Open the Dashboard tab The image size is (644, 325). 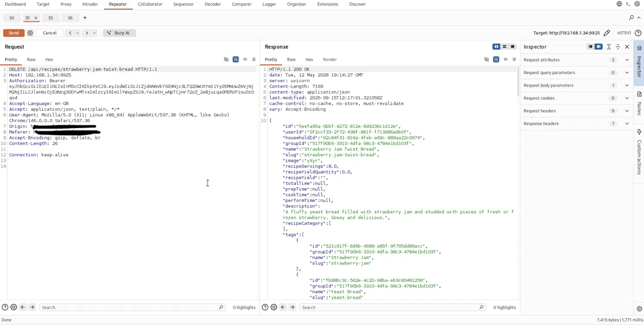coord(15,4)
